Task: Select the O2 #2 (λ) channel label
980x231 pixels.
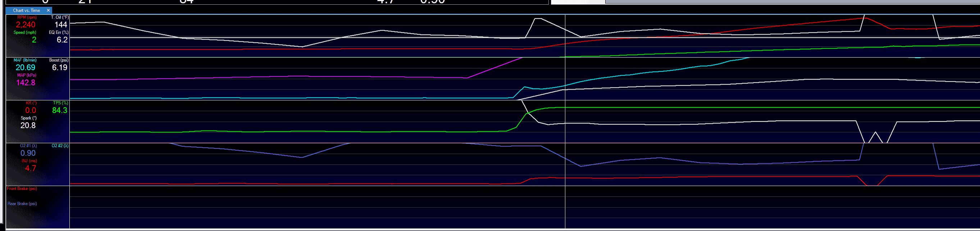Action: coord(60,146)
